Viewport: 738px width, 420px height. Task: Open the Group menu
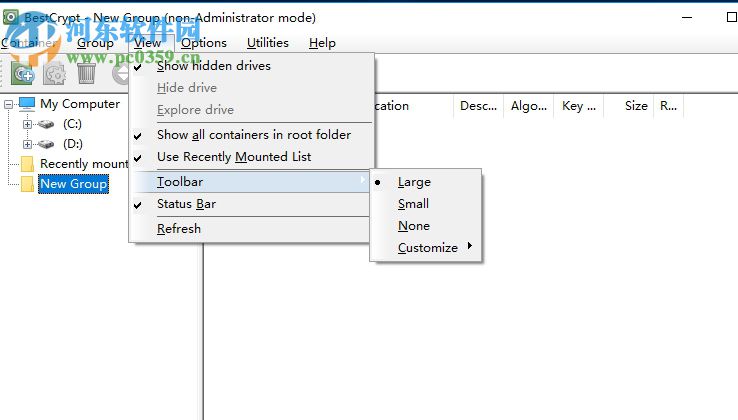click(95, 43)
